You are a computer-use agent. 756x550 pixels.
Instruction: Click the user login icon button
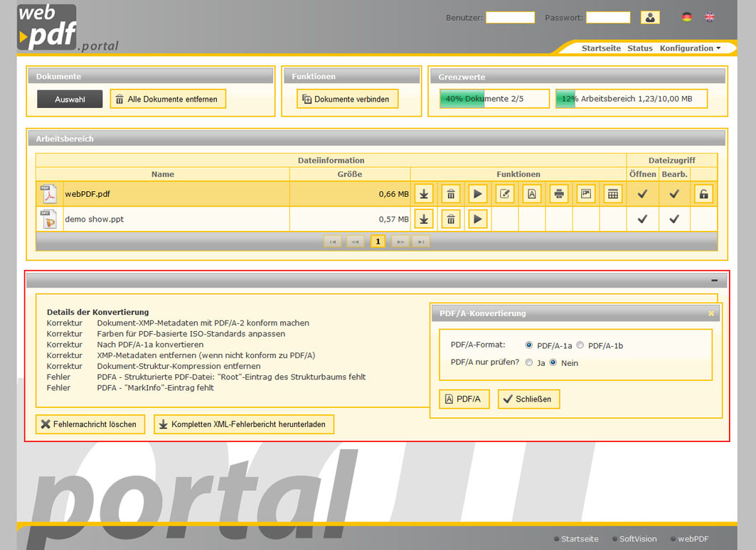649,18
